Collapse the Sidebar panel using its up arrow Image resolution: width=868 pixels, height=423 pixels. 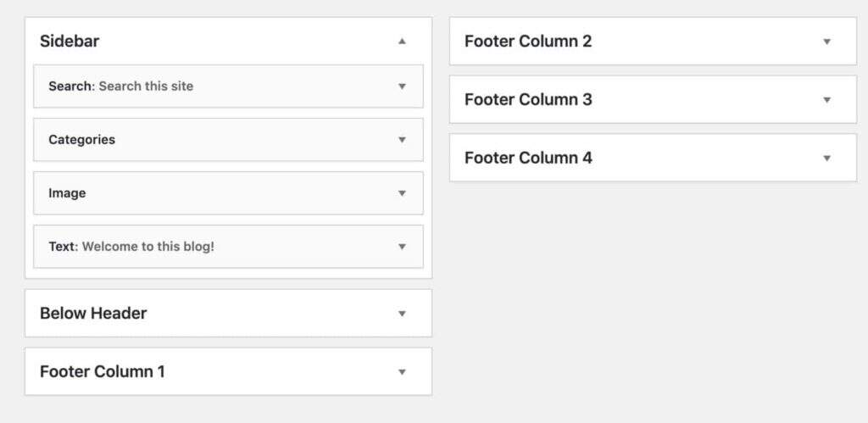coord(403,41)
